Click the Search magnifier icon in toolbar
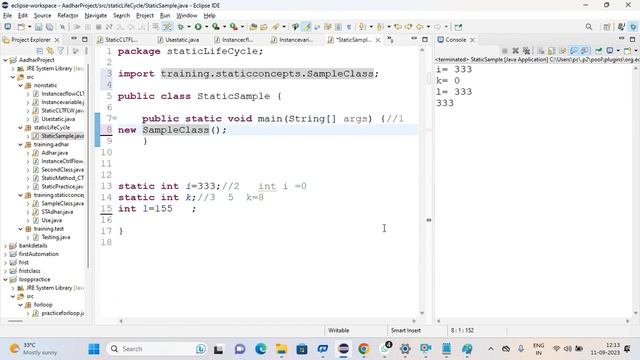 [589, 27]
